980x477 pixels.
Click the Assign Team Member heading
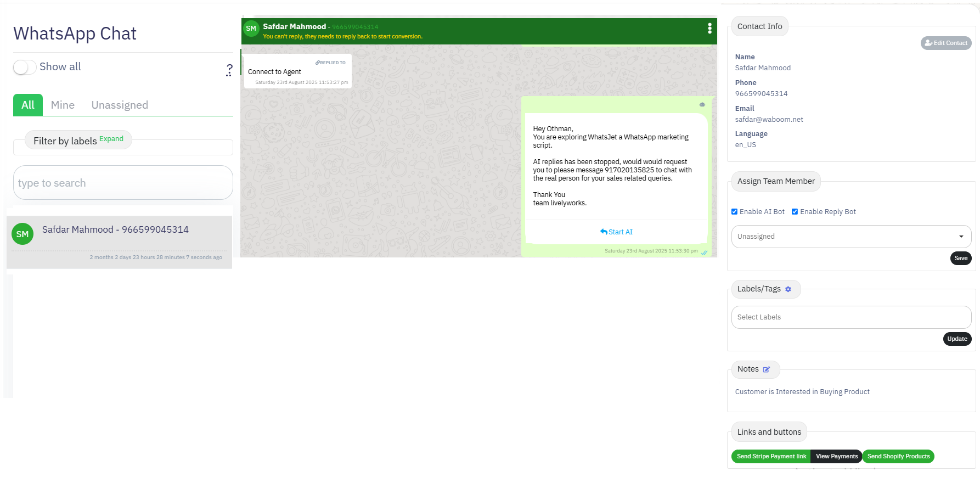(x=776, y=181)
